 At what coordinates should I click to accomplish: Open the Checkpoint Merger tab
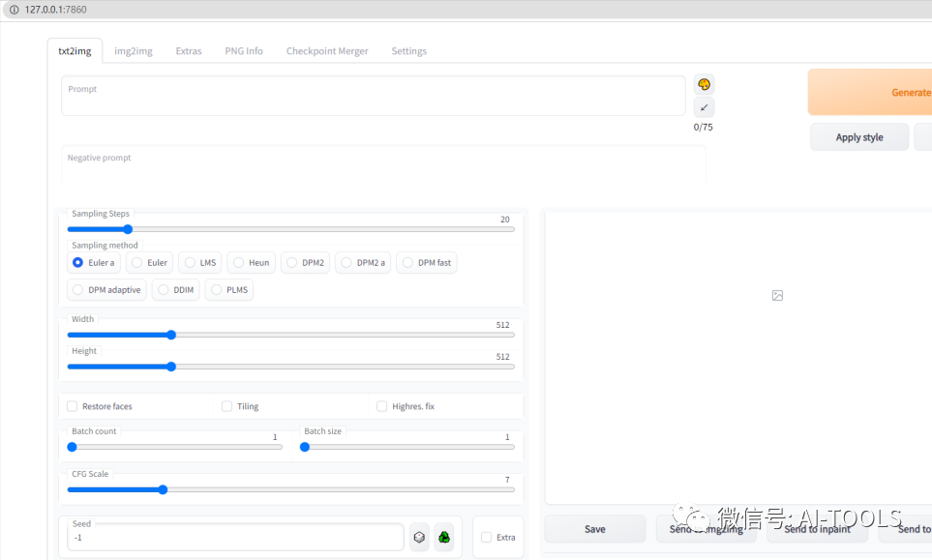(327, 51)
